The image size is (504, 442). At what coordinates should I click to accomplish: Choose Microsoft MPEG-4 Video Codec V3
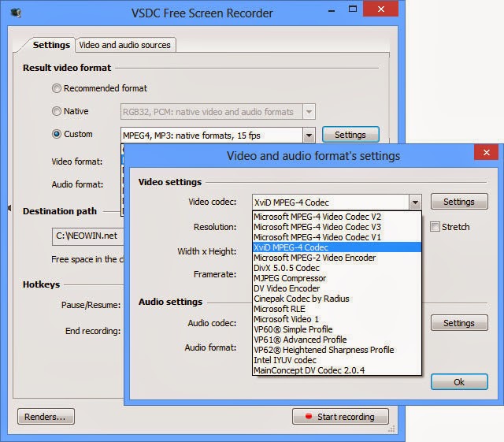click(x=337, y=227)
